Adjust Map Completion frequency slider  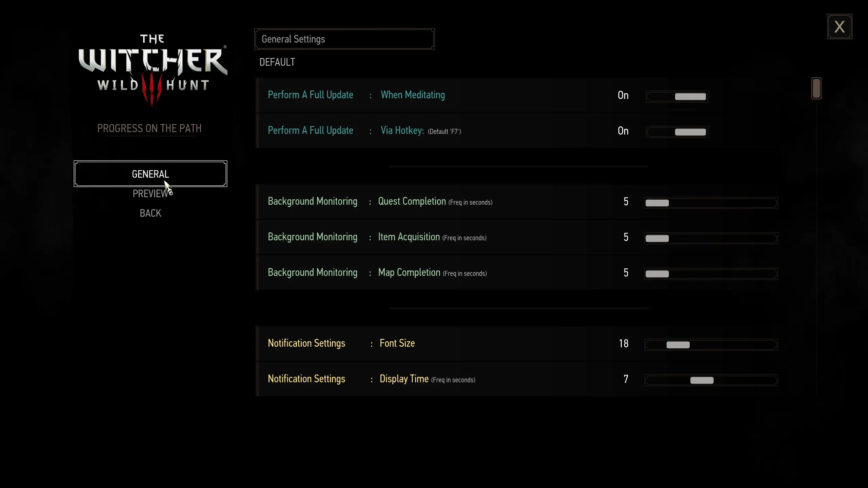(x=711, y=274)
